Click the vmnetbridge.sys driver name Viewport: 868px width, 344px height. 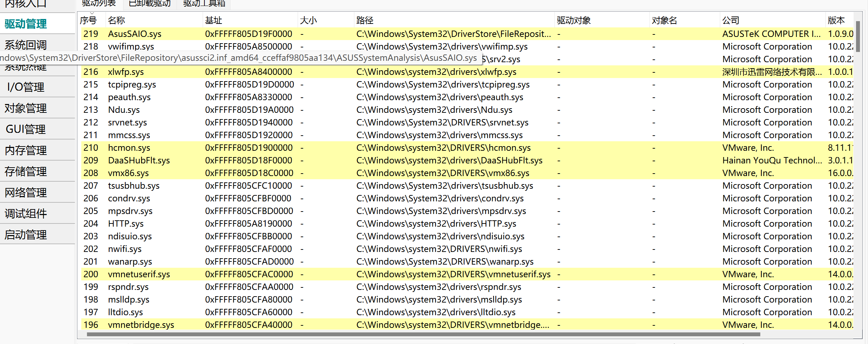point(141,325)
